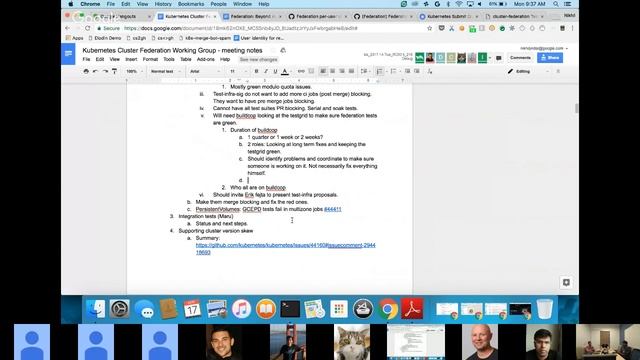The width and height of the screenshot is (640, 360).
Task: Open the Docs Add-ons menu
Action: tap(205, 59)
